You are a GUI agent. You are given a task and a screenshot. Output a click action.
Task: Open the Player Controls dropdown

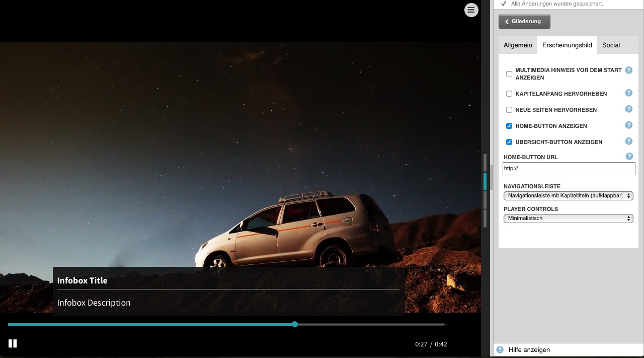tap(568, 219)
